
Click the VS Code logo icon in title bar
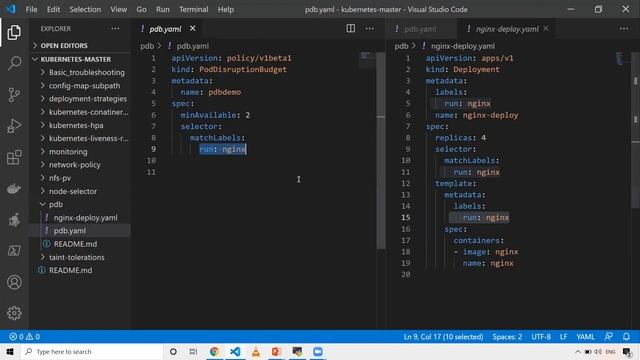pos(11,9)
